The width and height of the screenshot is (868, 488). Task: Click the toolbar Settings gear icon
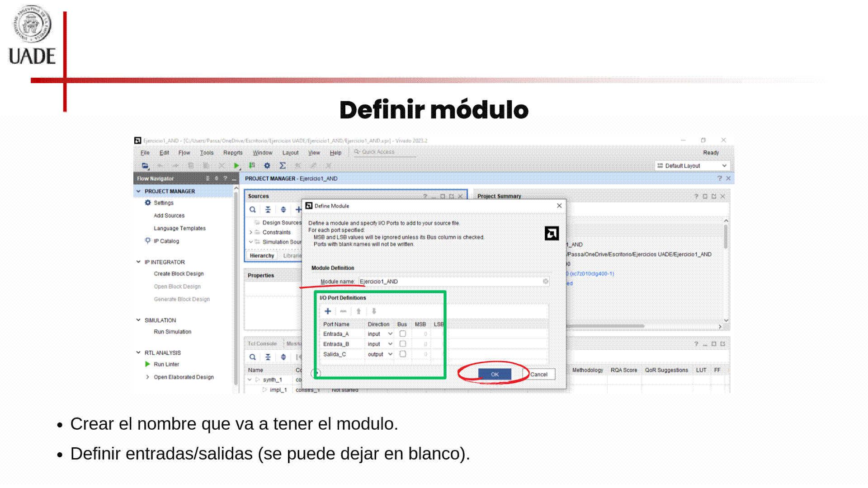tap(267, 166)
